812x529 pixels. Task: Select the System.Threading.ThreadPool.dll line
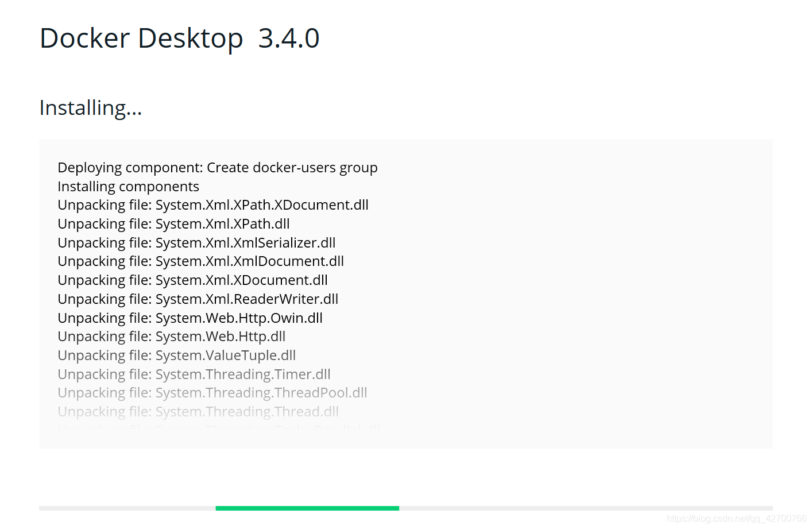click(212, 393)
